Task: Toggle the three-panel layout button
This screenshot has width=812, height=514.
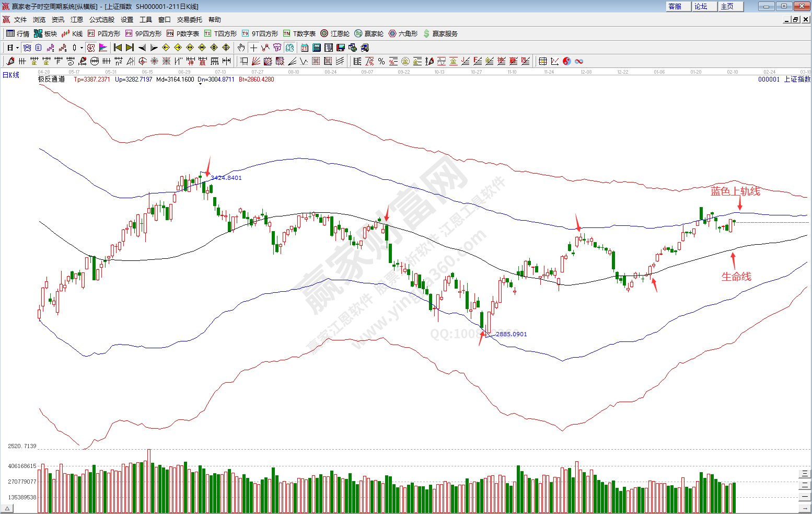Action: [805, 474]
